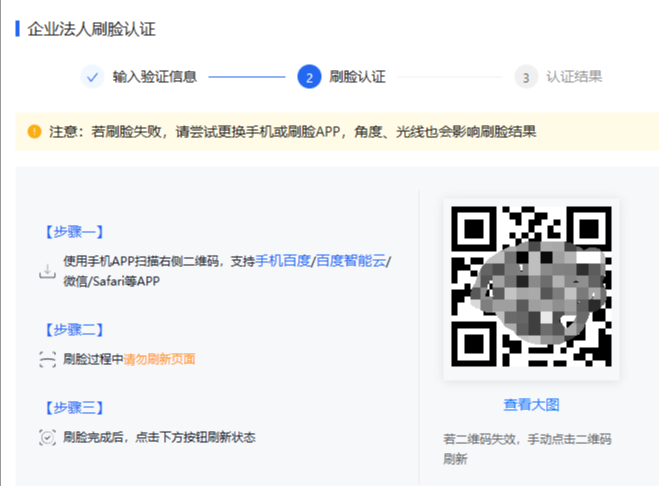Click the orange 请勿刷新页面 text
659x486 pixels.
[159, 359]
